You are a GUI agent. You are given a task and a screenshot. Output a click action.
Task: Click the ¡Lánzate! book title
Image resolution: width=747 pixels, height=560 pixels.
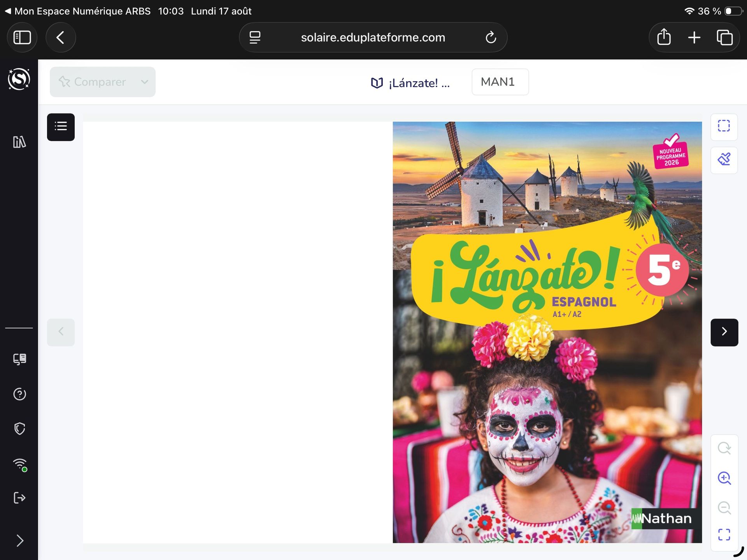pos(410,82)
